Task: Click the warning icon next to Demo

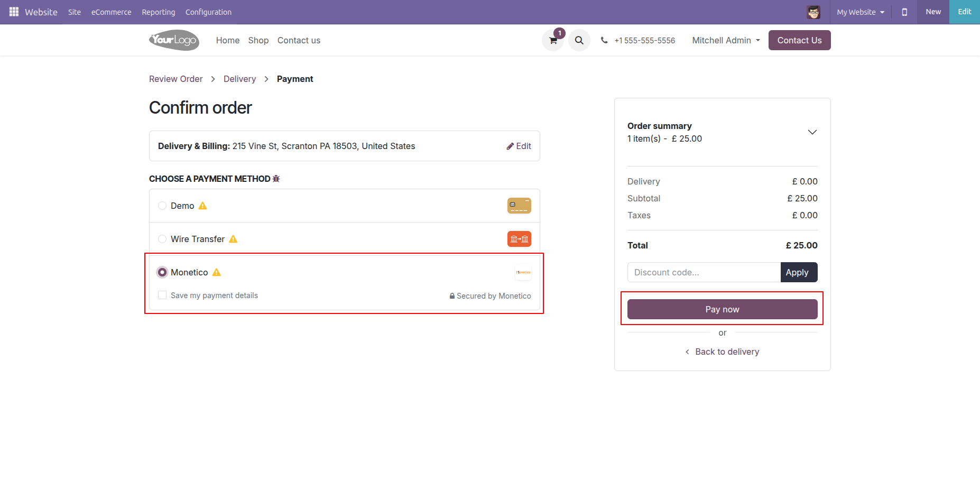Action: pyautogui.click(x=202, y=206)
